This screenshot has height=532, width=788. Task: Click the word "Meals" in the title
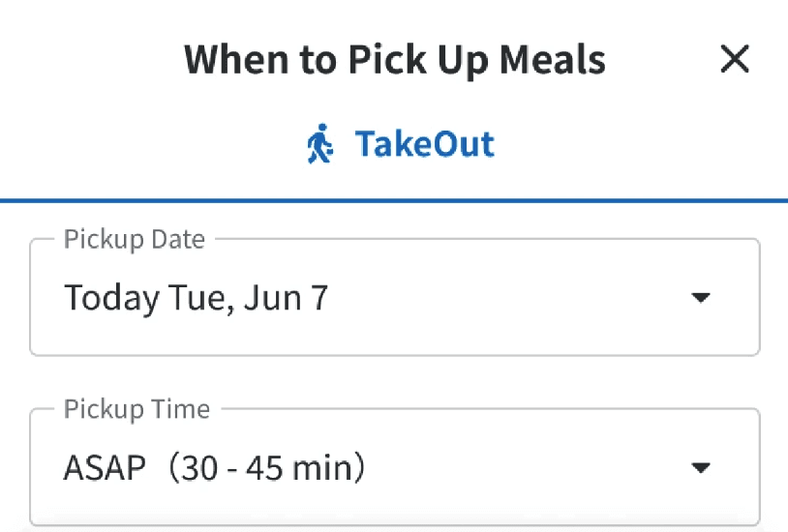coord(552,60)
